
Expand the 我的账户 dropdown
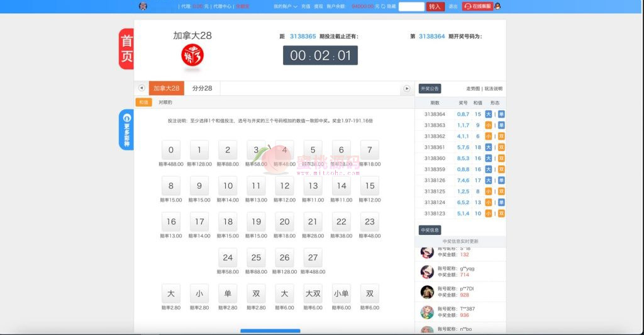click(285, 6)
